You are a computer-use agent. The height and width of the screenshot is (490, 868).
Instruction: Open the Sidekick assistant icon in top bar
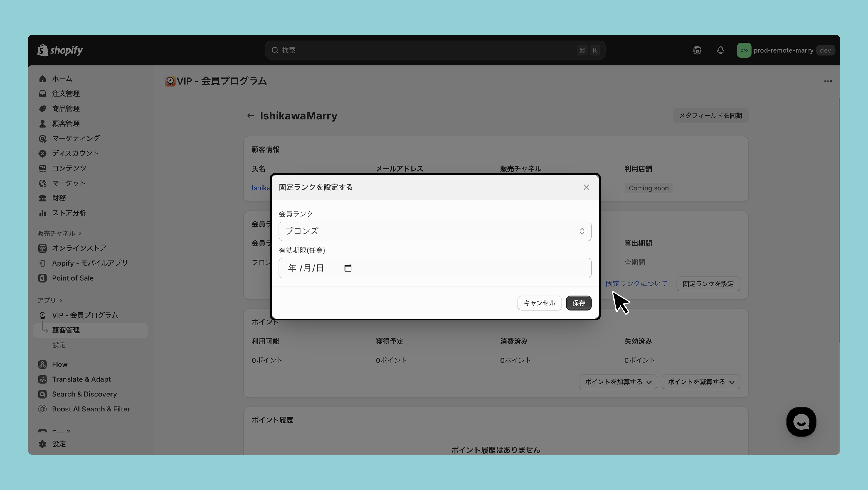697,50
